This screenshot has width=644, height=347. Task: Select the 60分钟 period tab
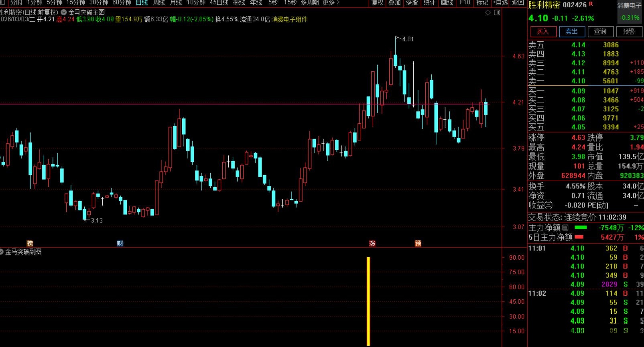point(122,3)
